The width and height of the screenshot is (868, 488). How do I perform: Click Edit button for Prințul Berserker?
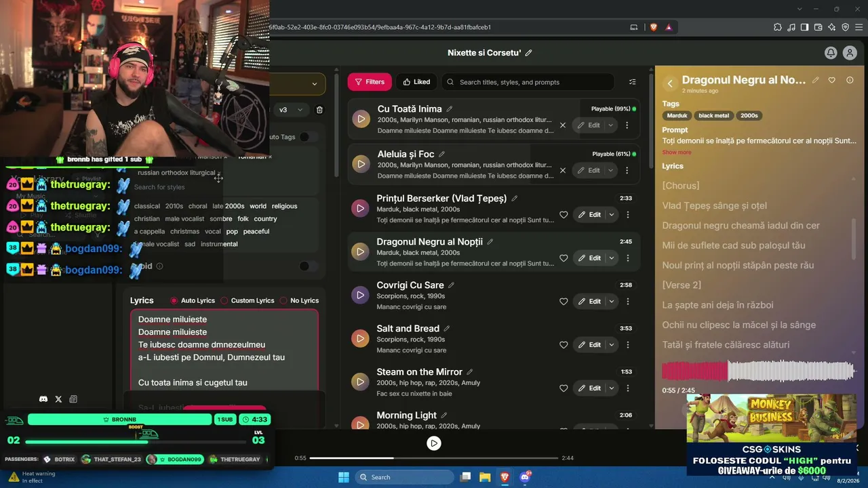coord(589,215)
